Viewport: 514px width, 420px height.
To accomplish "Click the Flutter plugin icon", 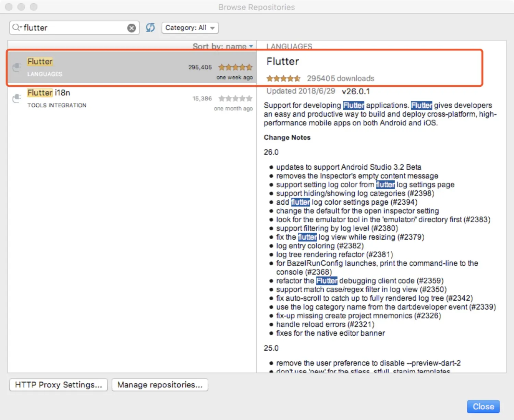I will tap(17, 67).
